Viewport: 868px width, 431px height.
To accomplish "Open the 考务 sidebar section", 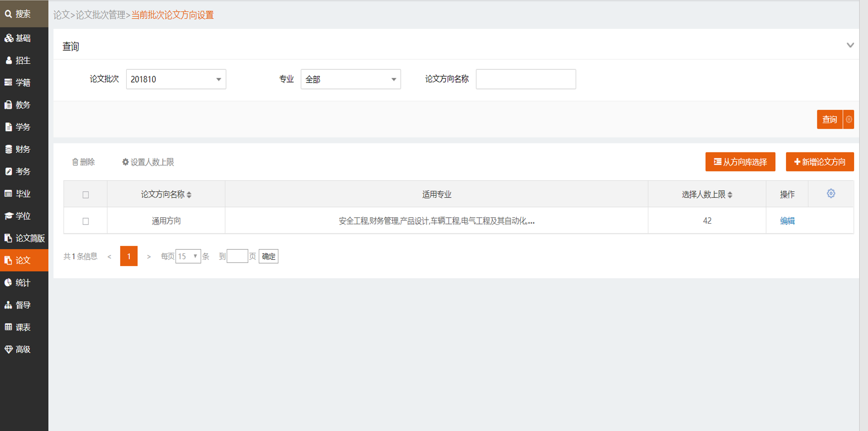I will point(24,171).
